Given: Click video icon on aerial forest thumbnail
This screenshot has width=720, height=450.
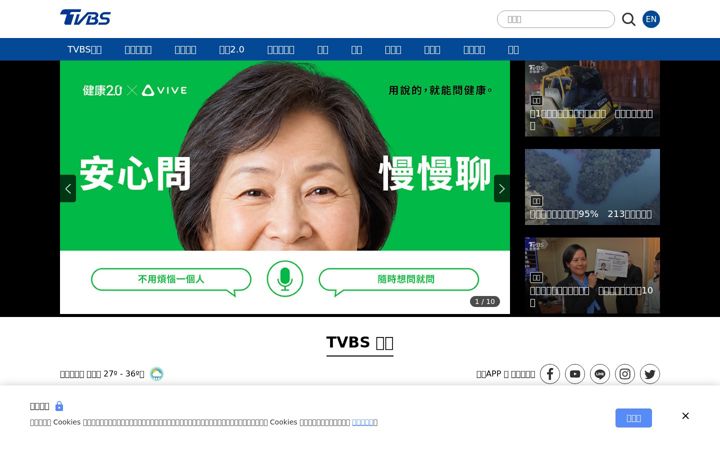Looking at the screenshot, I should [536, 201].
